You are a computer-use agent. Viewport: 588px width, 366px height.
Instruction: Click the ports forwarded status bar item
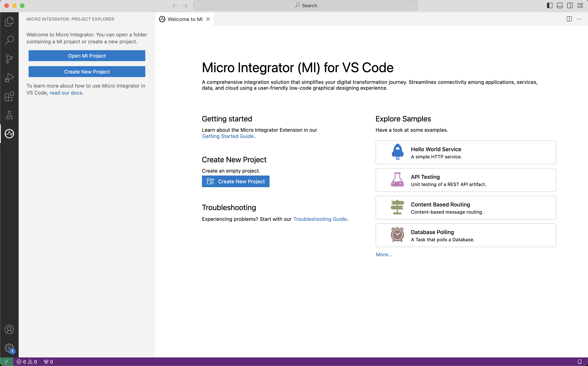click(48, 362)
